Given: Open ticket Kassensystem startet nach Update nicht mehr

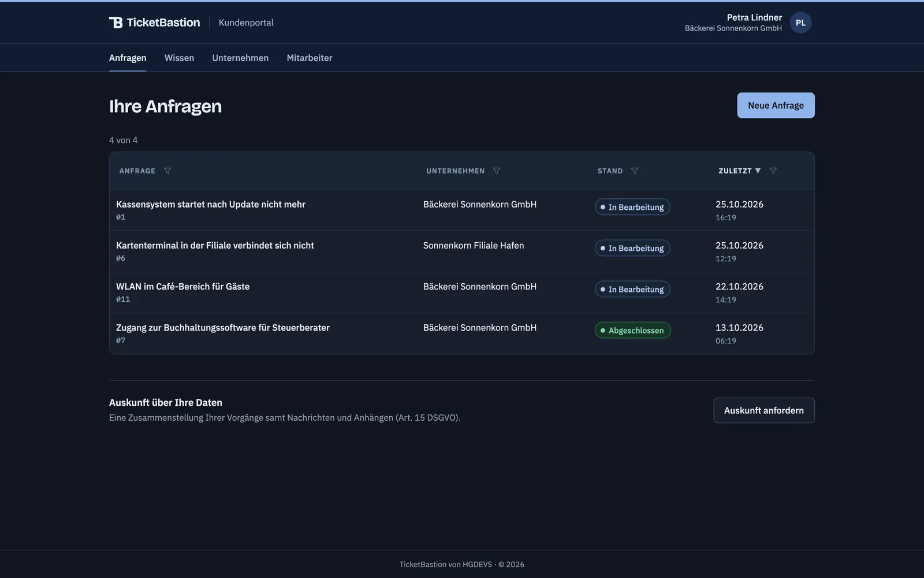Looking at the screenshot, I should tap(211, 204).
